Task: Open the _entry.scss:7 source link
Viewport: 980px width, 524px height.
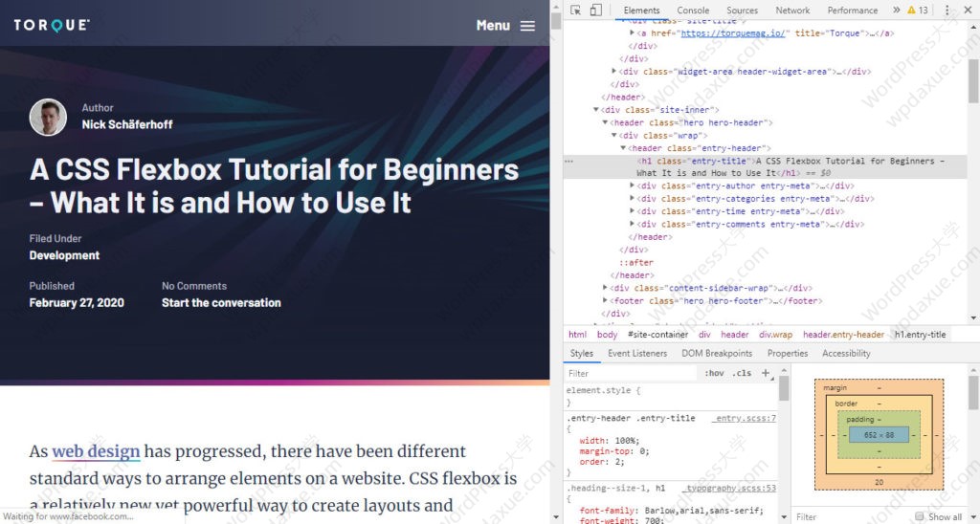Action: point(746,418)
